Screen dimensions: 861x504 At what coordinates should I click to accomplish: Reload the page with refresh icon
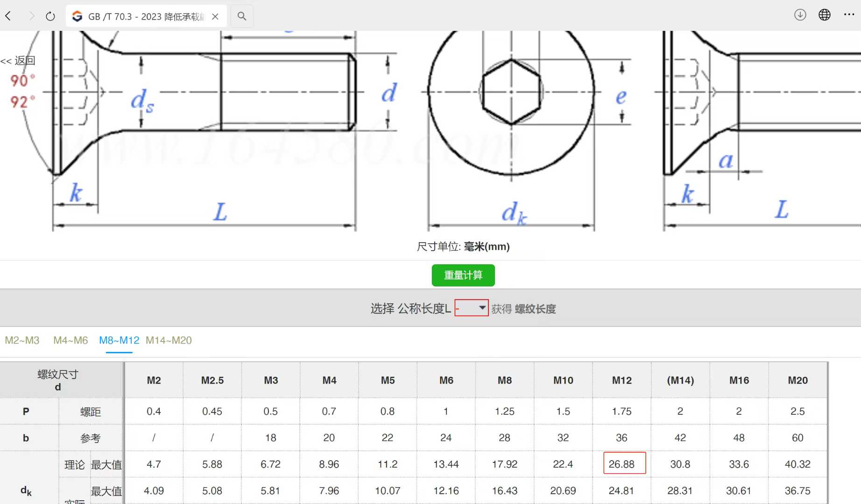click(50, 16)
